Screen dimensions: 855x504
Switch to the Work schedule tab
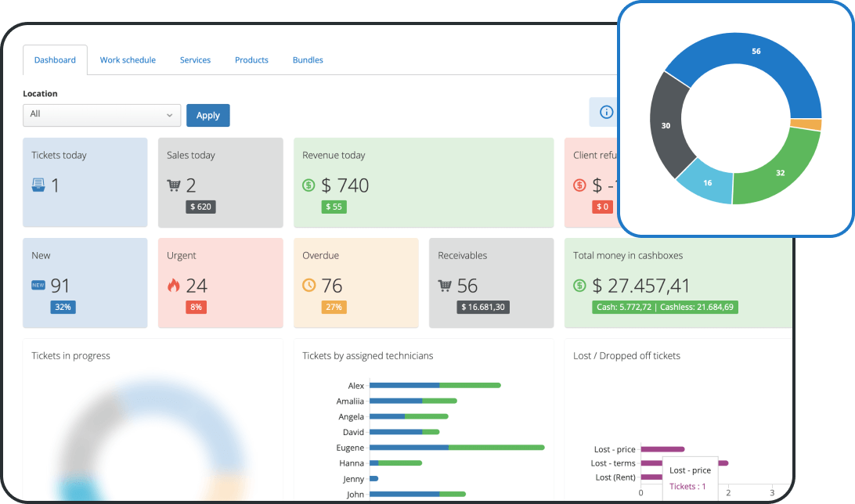[x=128, y=59]
